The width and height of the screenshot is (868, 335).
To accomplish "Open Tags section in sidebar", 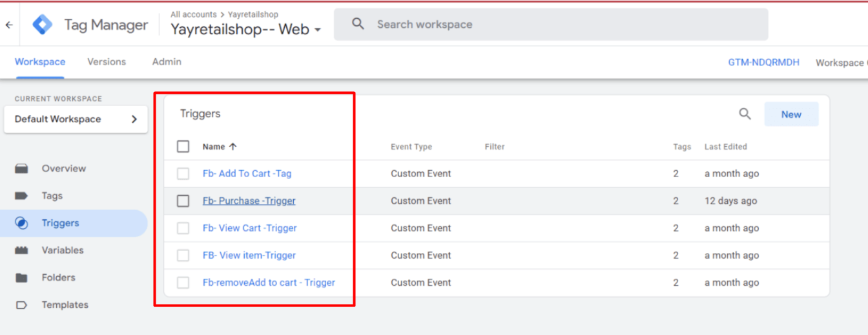I will point(52,196).
